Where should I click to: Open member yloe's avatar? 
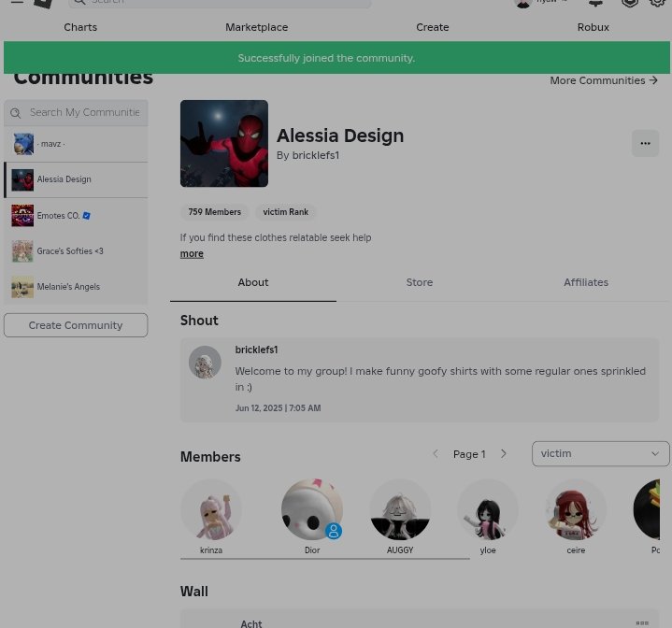click(x=488, y=509)
